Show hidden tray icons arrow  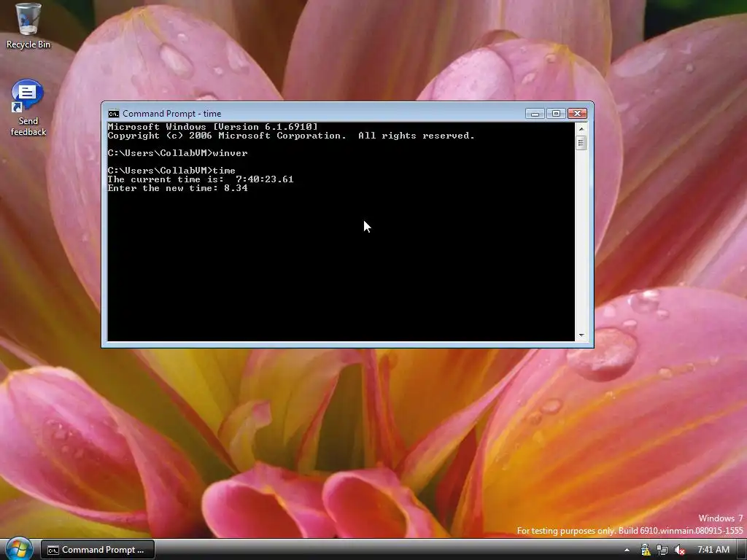[x=627, y=550]
